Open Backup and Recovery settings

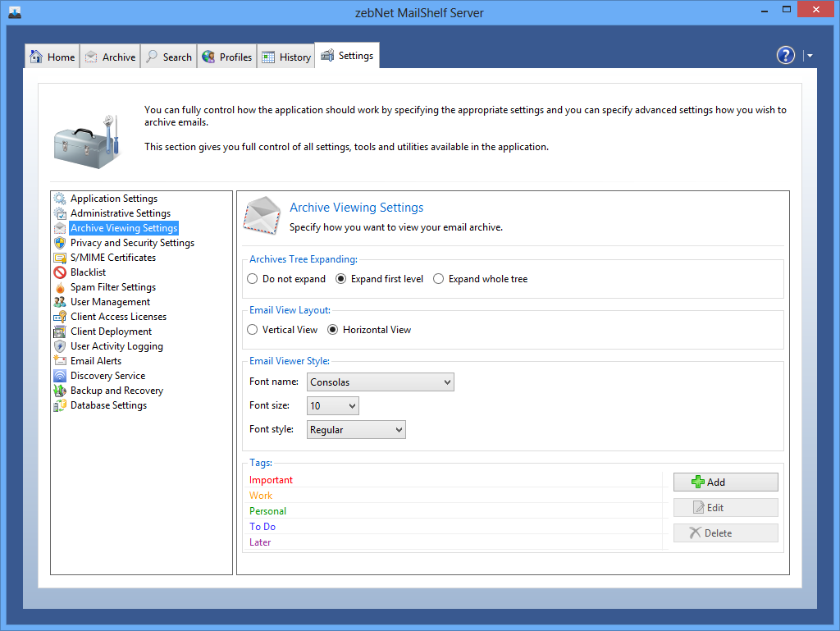(116, 391)
